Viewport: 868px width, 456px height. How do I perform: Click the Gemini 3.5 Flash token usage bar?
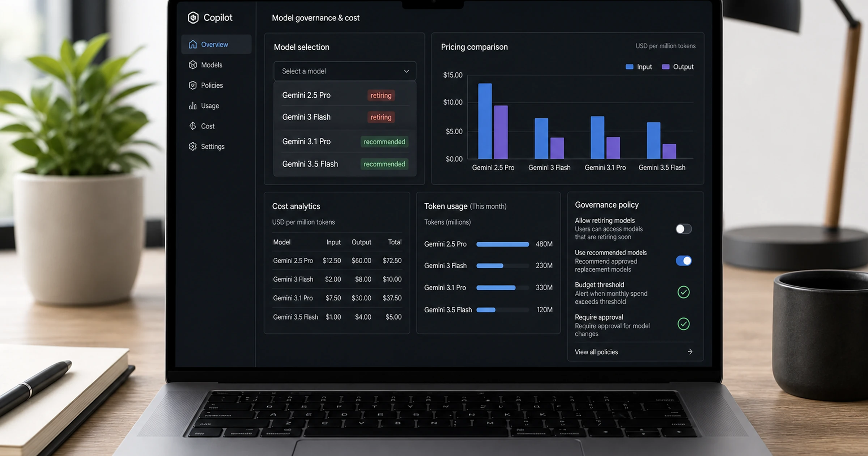[502, 310]
